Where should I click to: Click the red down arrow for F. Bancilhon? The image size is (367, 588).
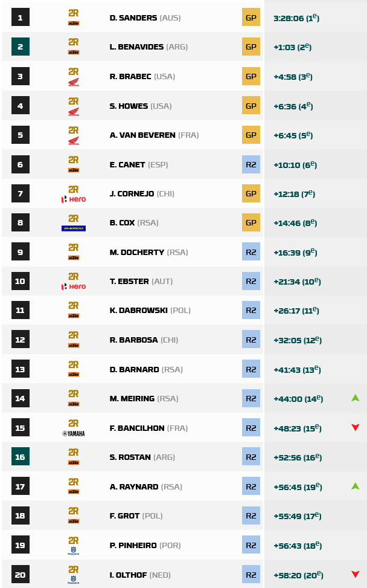coord(356,428)
